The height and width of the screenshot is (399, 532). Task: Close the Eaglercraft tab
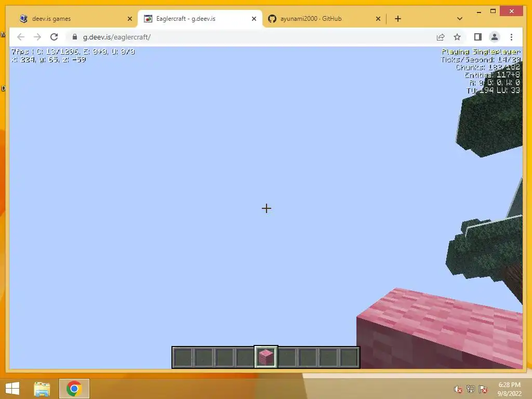(254, 19)
